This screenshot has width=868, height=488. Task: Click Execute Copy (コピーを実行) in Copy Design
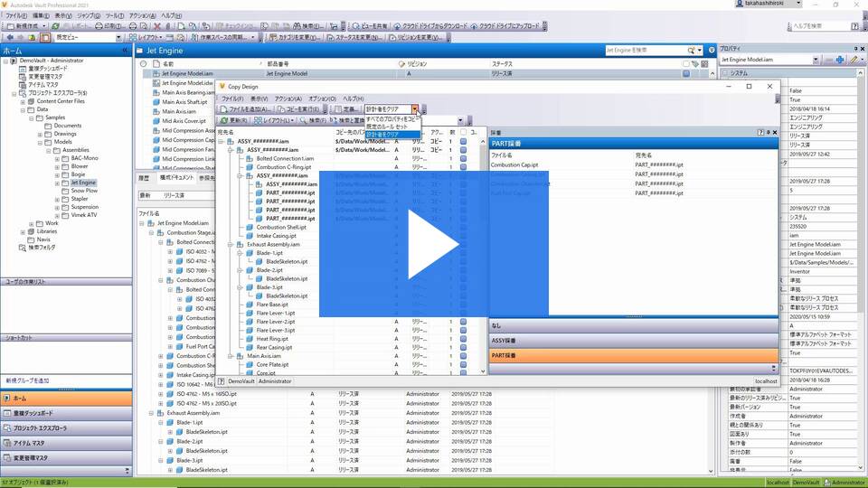point(298,109)
